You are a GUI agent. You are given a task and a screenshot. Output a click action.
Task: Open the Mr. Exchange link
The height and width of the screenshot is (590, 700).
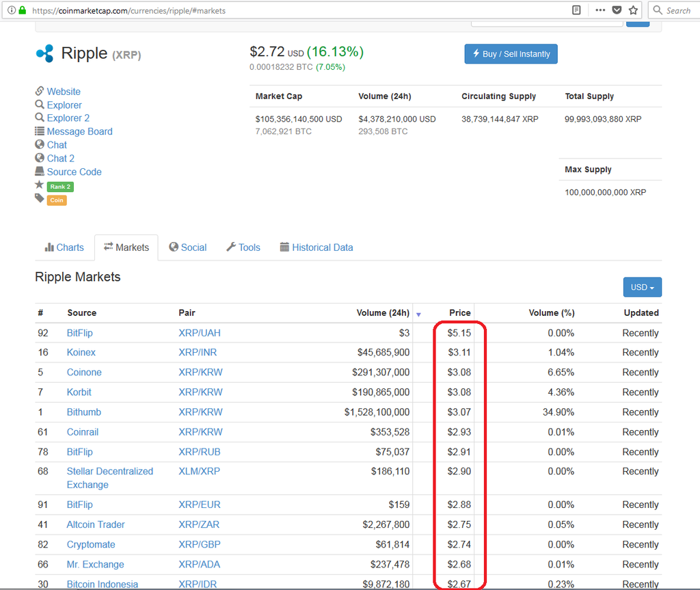(95, 565)
